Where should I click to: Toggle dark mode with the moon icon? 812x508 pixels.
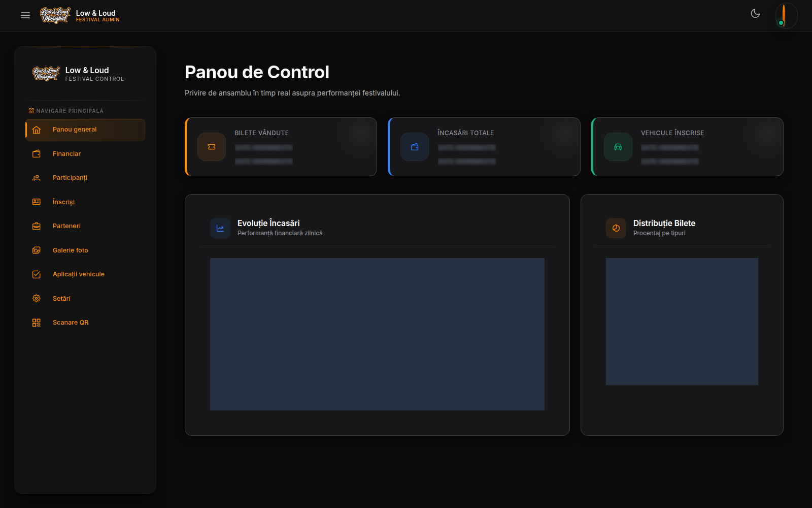(755, 14)
